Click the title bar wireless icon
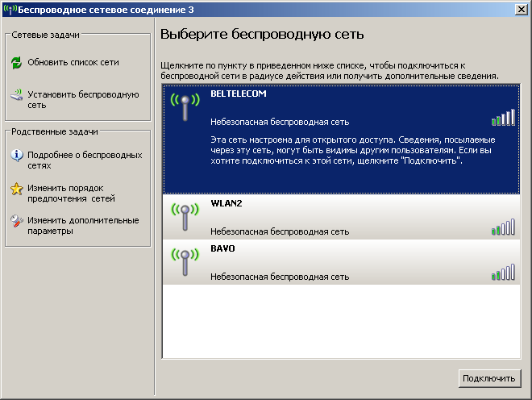The height and width of the screenshot is (400, 532). [10, 10]
